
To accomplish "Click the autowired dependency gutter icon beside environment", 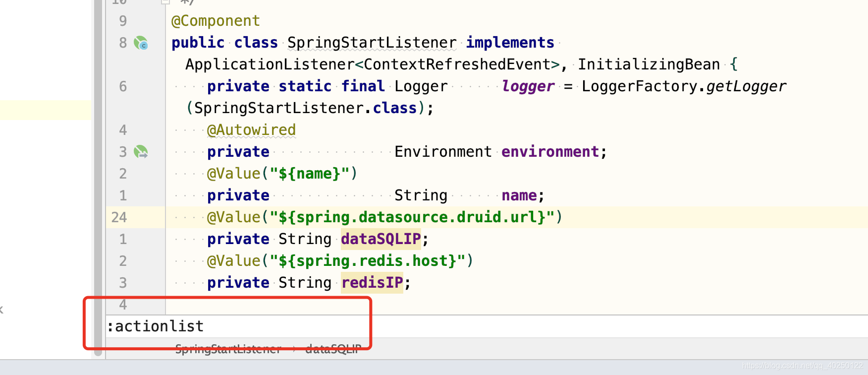I will point(141,152).
